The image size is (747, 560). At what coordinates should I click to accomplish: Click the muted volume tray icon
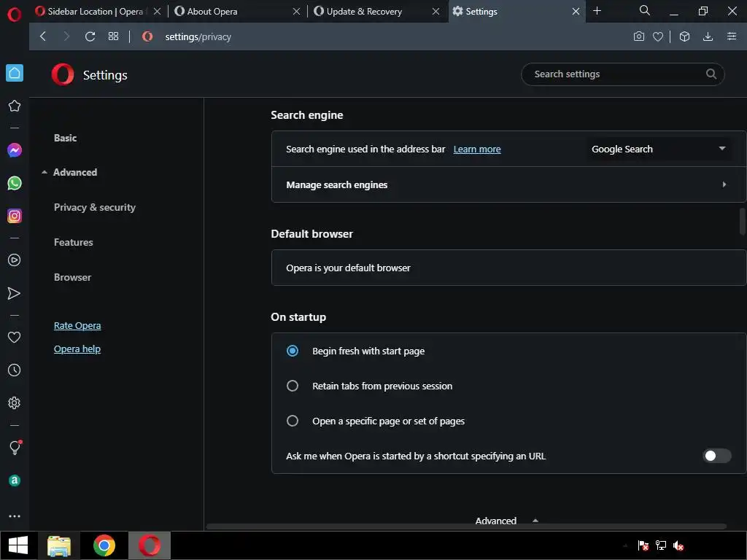(x=678, y=545)
